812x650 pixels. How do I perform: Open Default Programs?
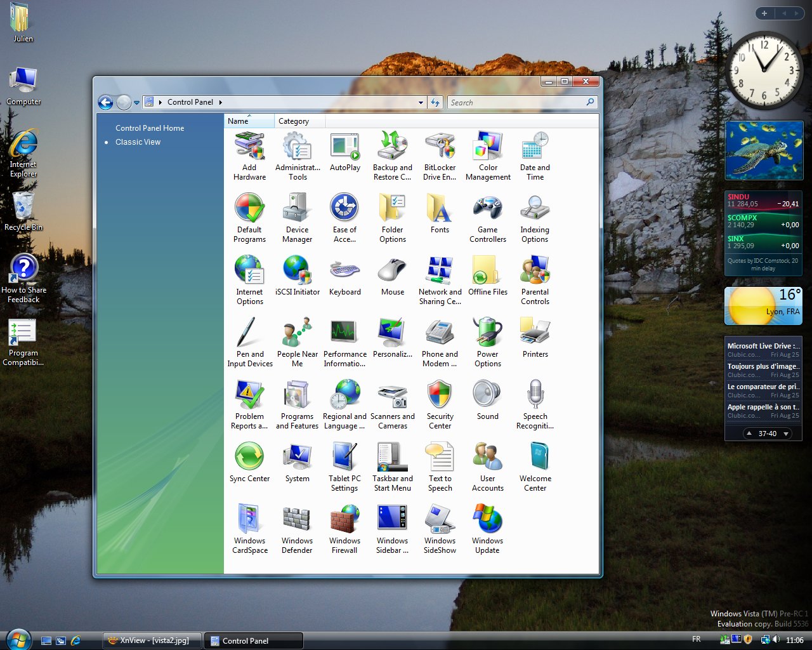(249, 218)
